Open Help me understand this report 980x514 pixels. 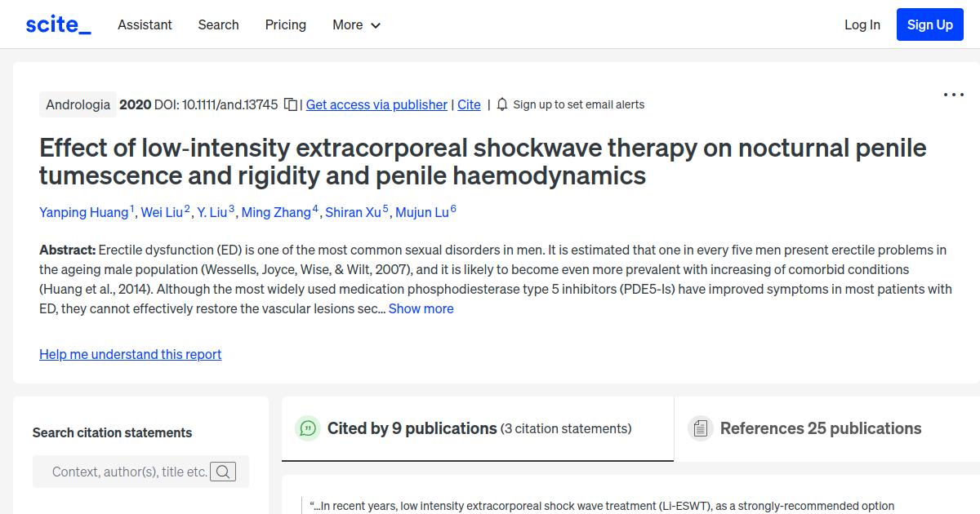[130, 354]
